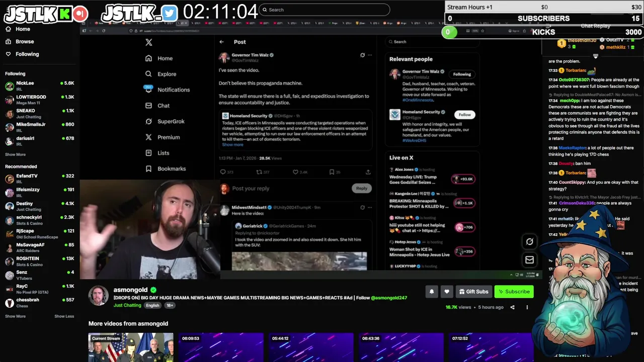
Task: Click chat collapse arrow under Chat Replay
Action: [595, 56]
